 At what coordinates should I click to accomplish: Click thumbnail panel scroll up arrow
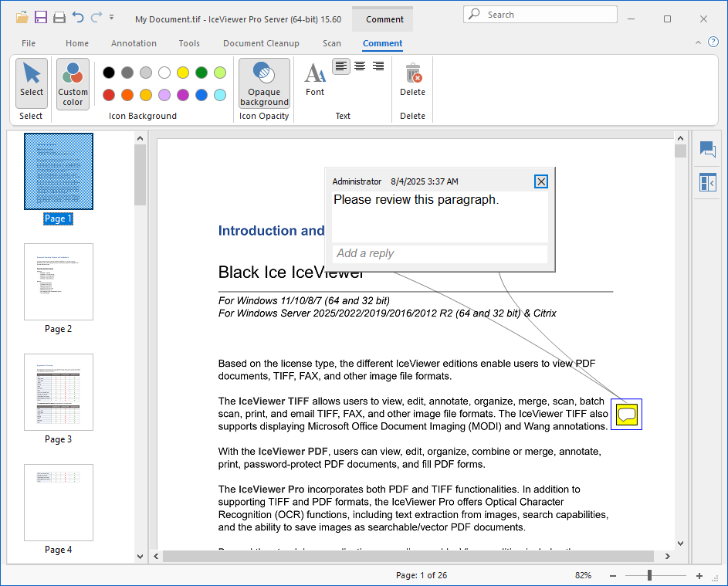(141, 138)
